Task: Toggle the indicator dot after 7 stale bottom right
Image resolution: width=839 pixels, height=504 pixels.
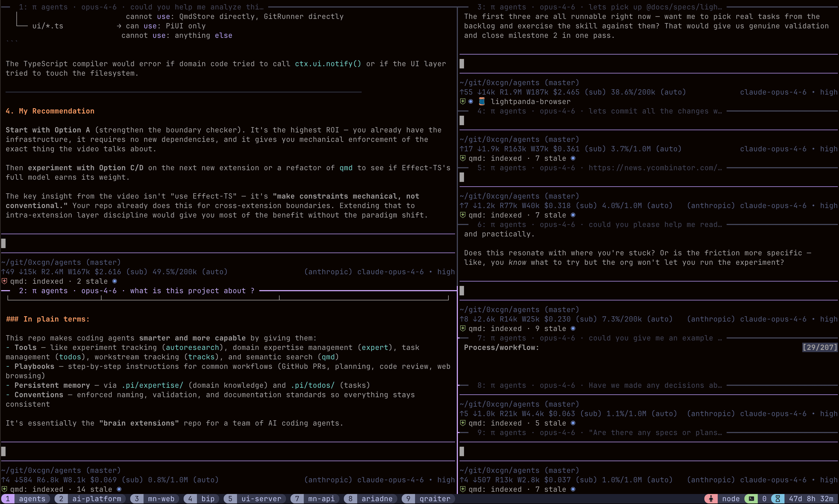Action: point(573,489)
